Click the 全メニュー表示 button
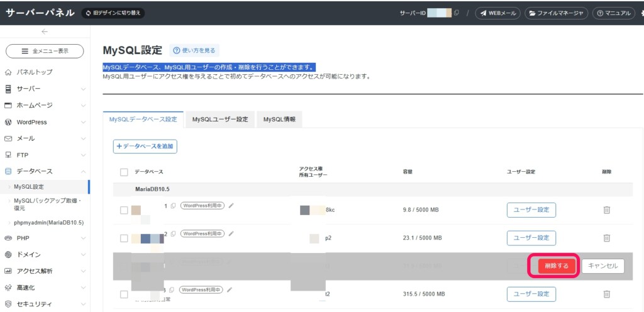Image resolution: width=644 pixels, height=312 pixels. [x=45, y=52]
